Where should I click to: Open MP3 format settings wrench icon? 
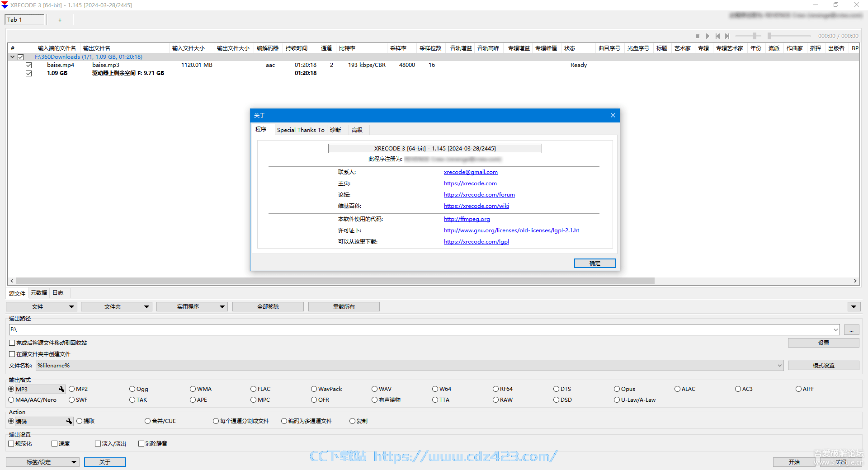pyautogui.click(x=61, y=389)
